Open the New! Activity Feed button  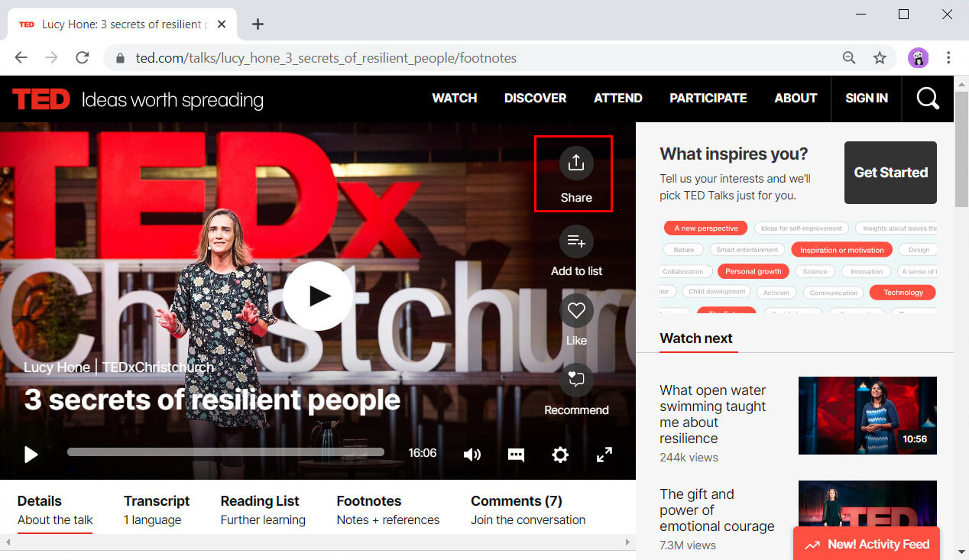[x=867, y=544]
